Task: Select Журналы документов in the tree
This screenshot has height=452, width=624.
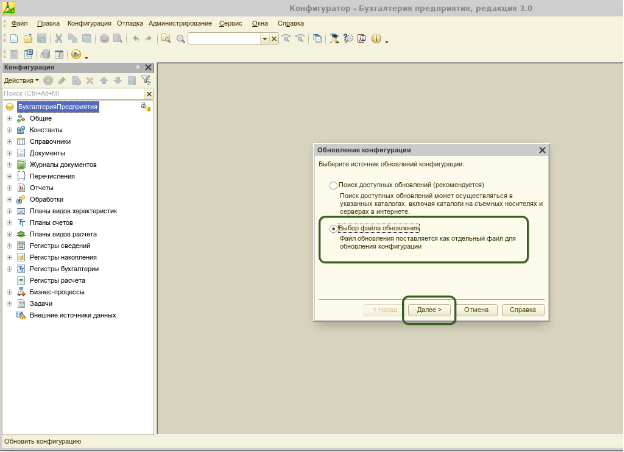Action: click(x=63, y=165)
